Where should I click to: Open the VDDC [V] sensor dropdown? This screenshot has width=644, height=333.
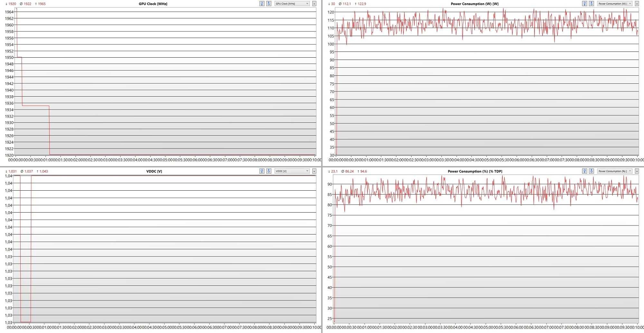pyautogui.click(x=292, y=171)
